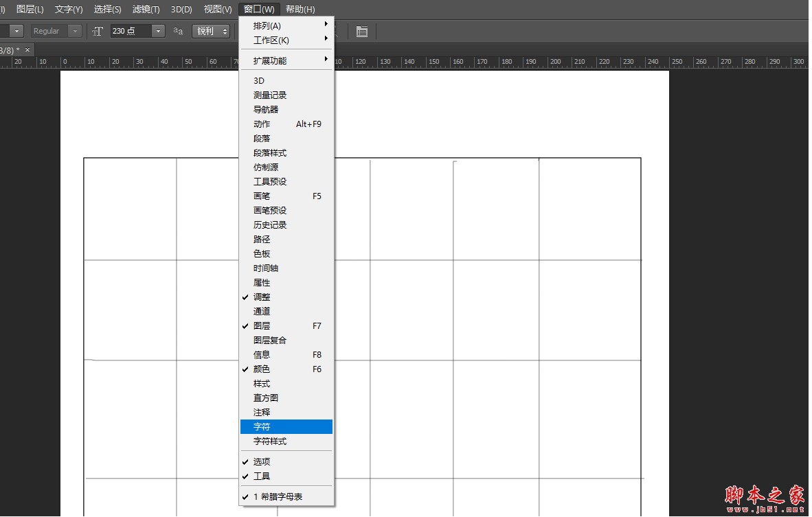This screenshot has height=517, width=812.
Task: Choose 3D in the window menu
Action: 286,81
